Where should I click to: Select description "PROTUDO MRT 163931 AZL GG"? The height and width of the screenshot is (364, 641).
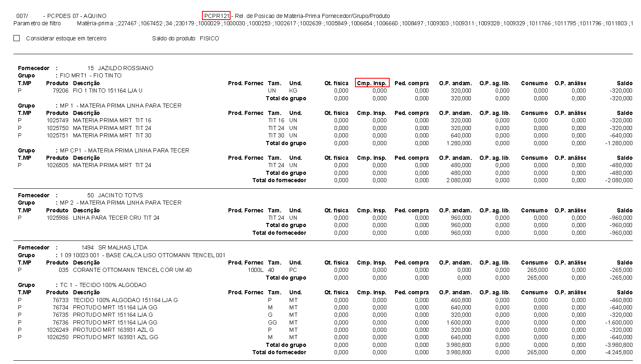pos(115,337)
